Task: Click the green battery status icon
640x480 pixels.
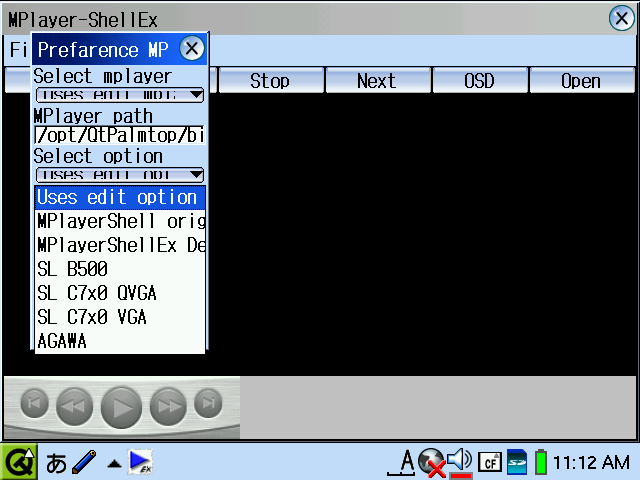Action: [541, 462]
